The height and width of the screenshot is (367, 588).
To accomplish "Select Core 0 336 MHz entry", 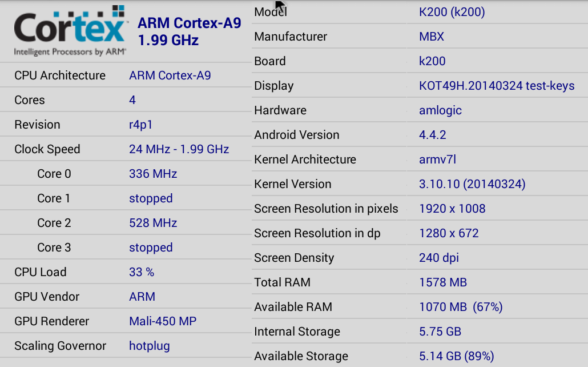I will pyautogui.click(x=126, y=174).
